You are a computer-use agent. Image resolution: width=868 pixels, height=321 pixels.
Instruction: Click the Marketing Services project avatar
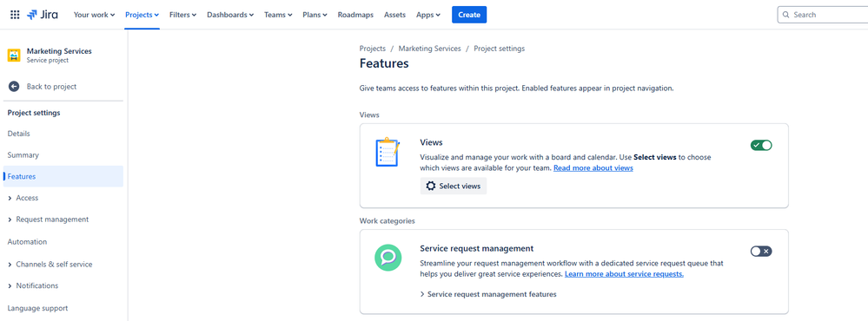[14, 56]
